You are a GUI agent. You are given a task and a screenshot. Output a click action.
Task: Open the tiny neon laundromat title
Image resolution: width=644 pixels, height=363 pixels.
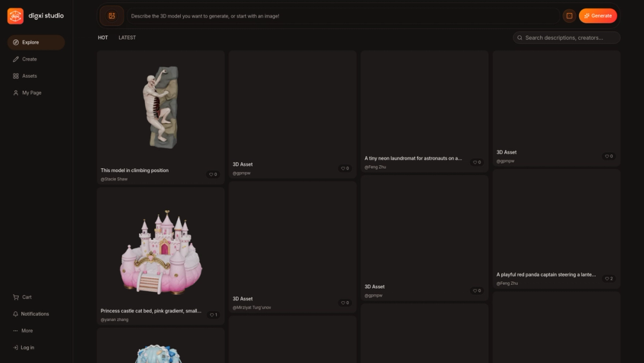[413, 158]
